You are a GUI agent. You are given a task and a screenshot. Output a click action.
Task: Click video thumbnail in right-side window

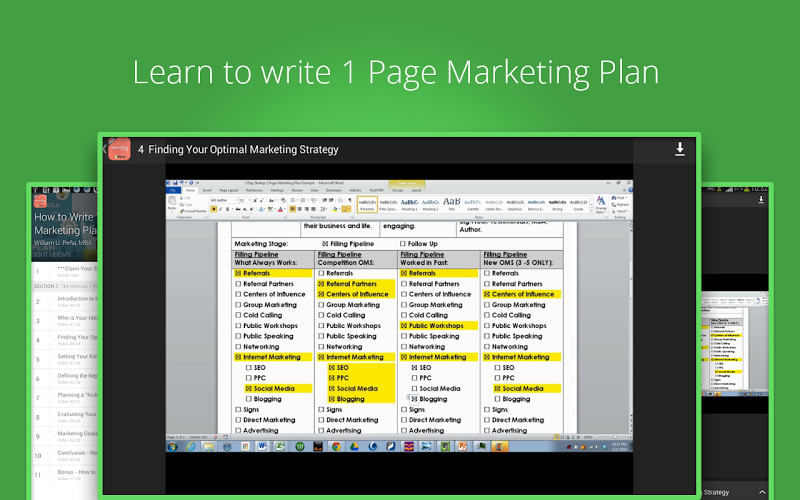coord(735,344)
